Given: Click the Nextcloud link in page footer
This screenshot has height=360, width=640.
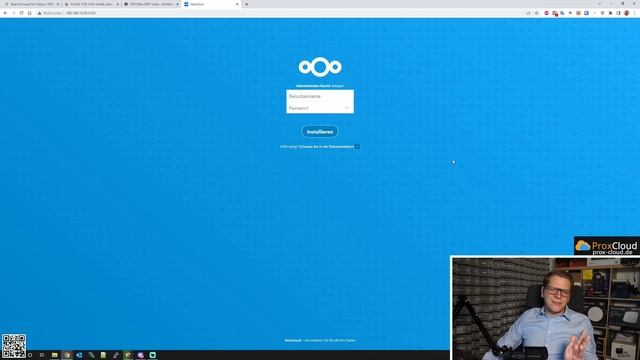Looking at the screenshot, I should 293,340.
